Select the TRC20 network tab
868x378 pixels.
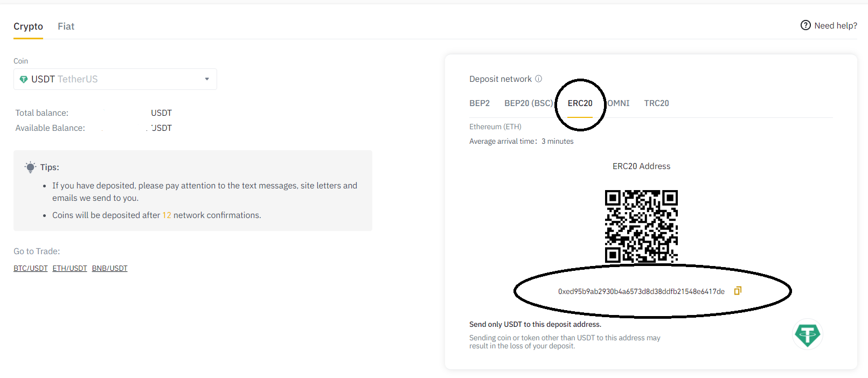pyautogui.click(x=656, y=103)
